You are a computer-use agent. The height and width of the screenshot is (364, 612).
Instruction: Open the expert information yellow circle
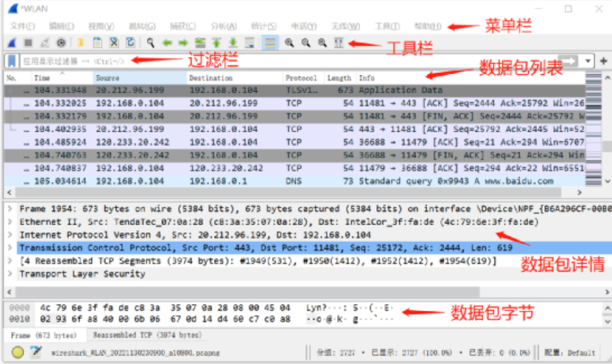click(17, 352)
